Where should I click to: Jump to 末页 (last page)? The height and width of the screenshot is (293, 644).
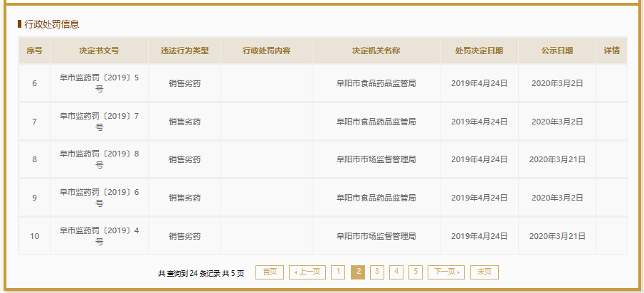click(x=484, y=272)
